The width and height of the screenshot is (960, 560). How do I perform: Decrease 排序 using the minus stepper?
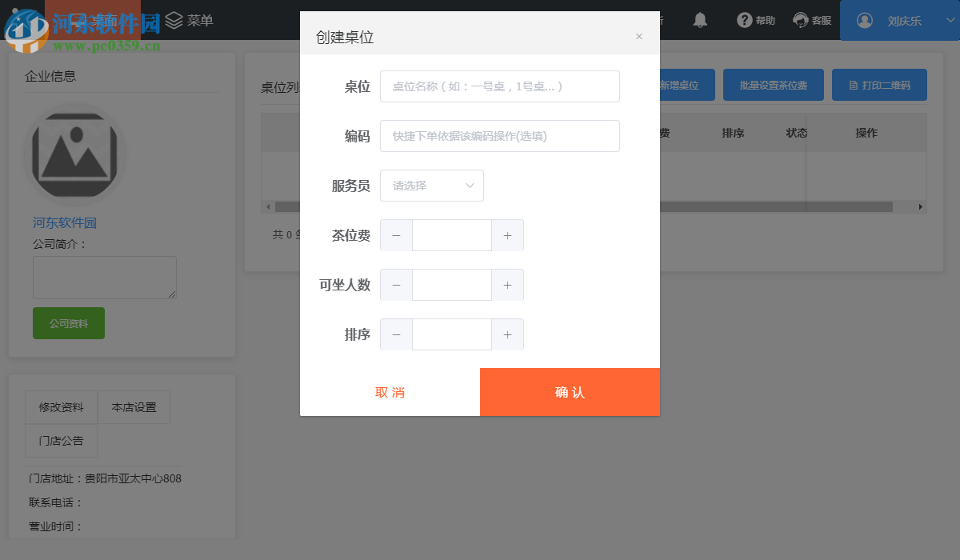pyautogui.click(x=396, y=334)
